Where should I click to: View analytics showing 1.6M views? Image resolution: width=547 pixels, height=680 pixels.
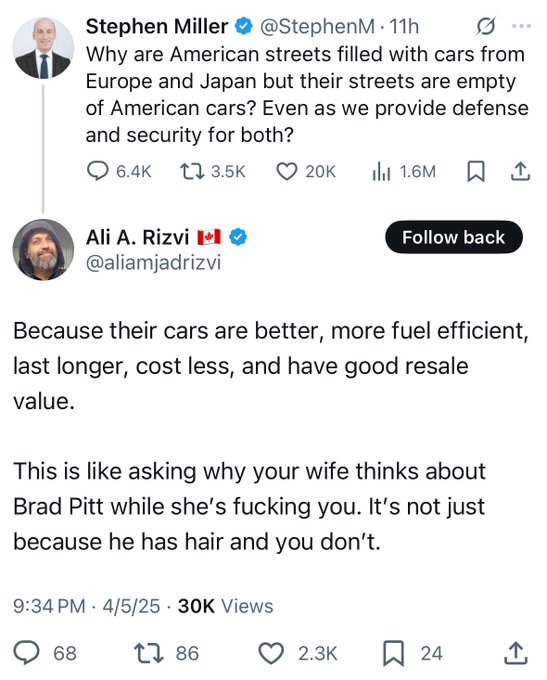[x=404, y=171]
